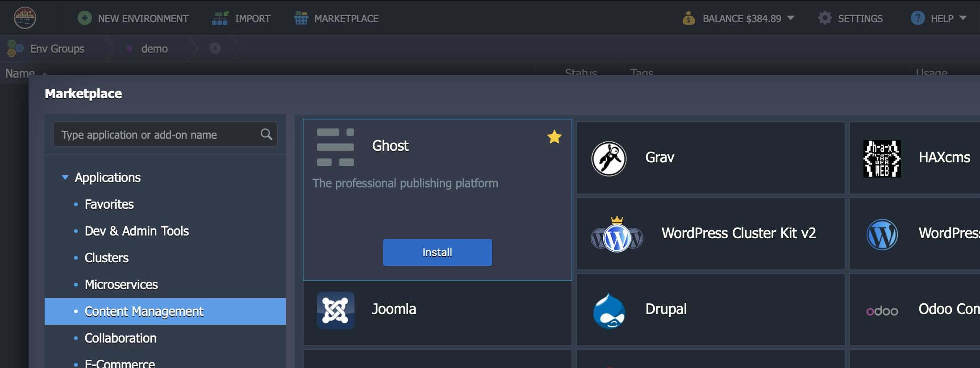Viewport: 980px width, 368px height.
Task: Click the HAXcms logo
Action: (x=882, y=158)
